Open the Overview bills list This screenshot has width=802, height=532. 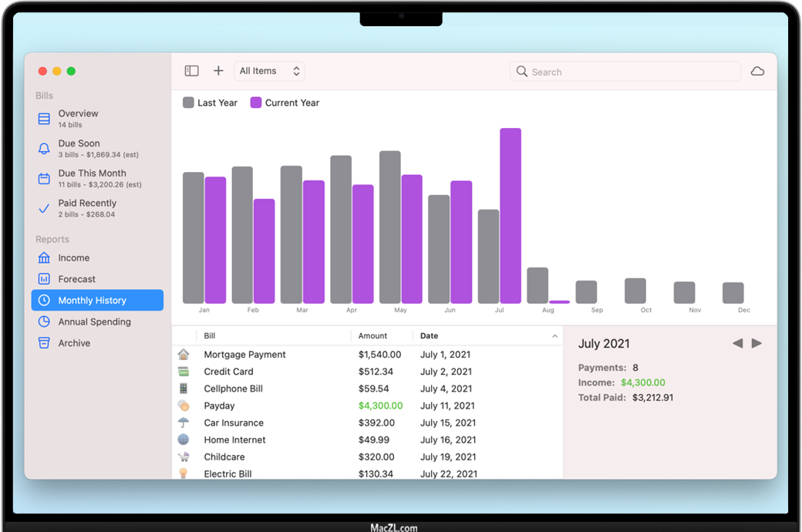pyautogui.click(x=78, y=118)
